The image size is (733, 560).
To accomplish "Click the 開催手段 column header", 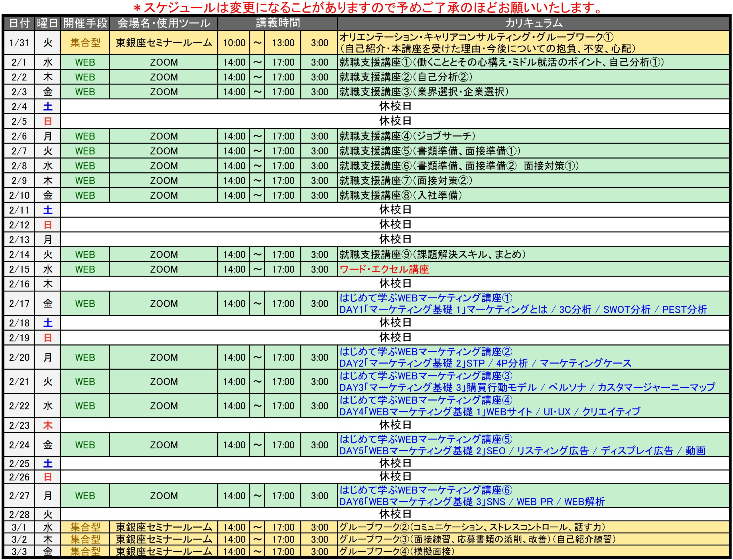I will pos(85,23).
